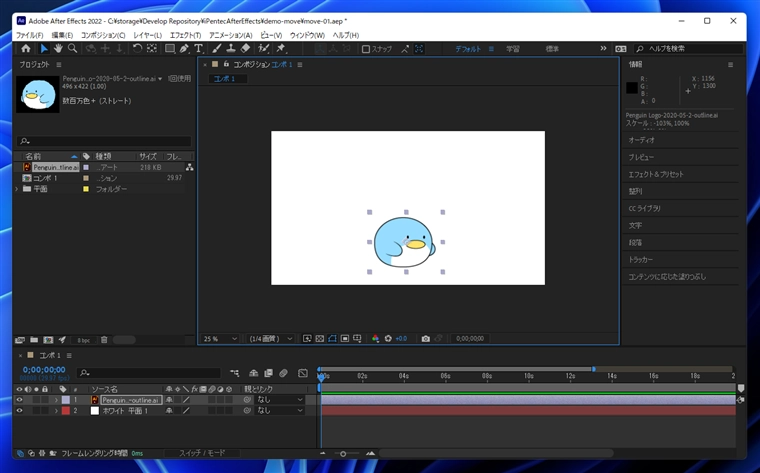This screenshot has height=473, width=760.
Task: Hide the White solid layer with eye icon
Action: (19, 410)
